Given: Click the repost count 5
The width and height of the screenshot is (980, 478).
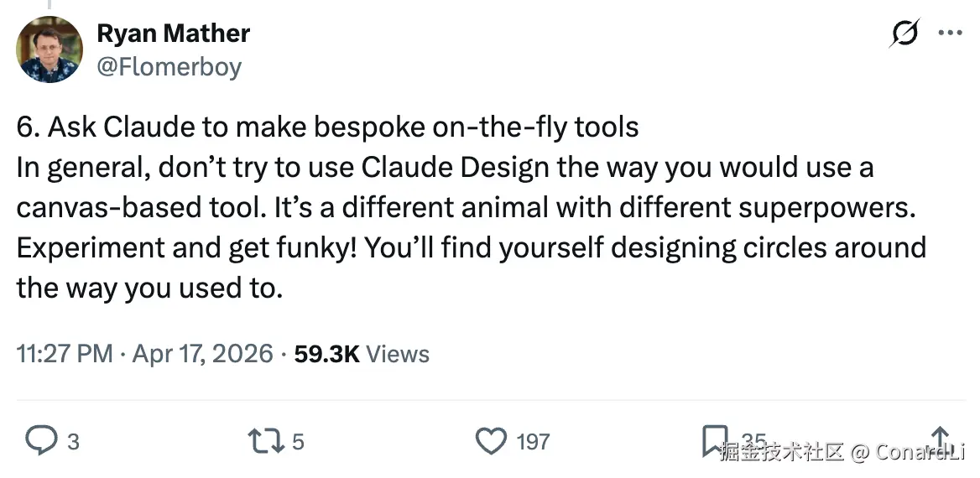Looking at the screenshot, I should pos(298,441).
